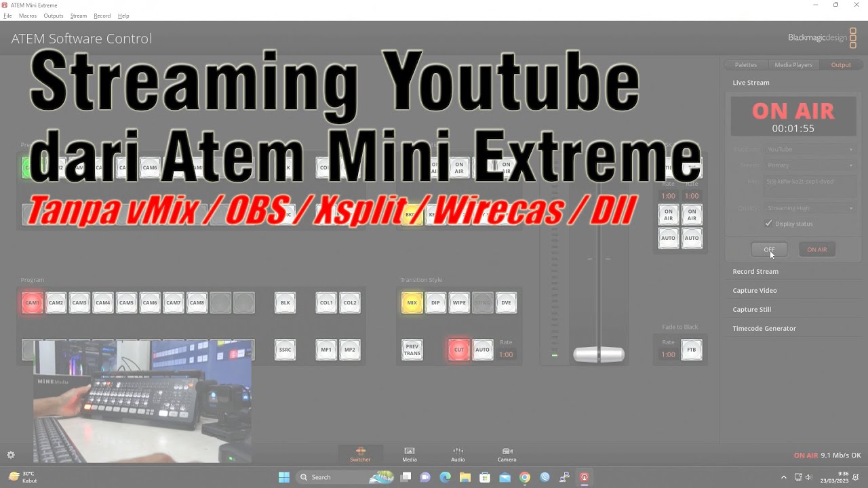Viewport: 868px width, 488px height.
Task: Open the Mail app in the taskbar
Action: 505,477
